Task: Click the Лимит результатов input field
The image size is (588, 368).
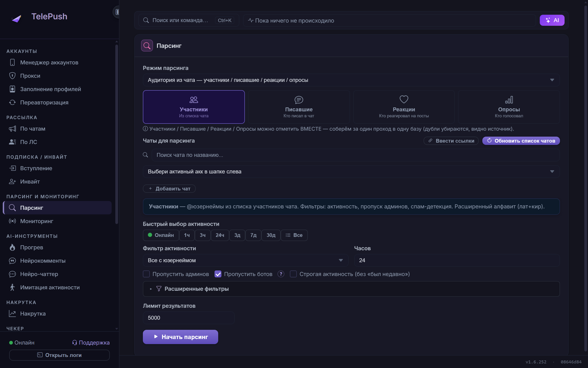Action: [189, 318]
